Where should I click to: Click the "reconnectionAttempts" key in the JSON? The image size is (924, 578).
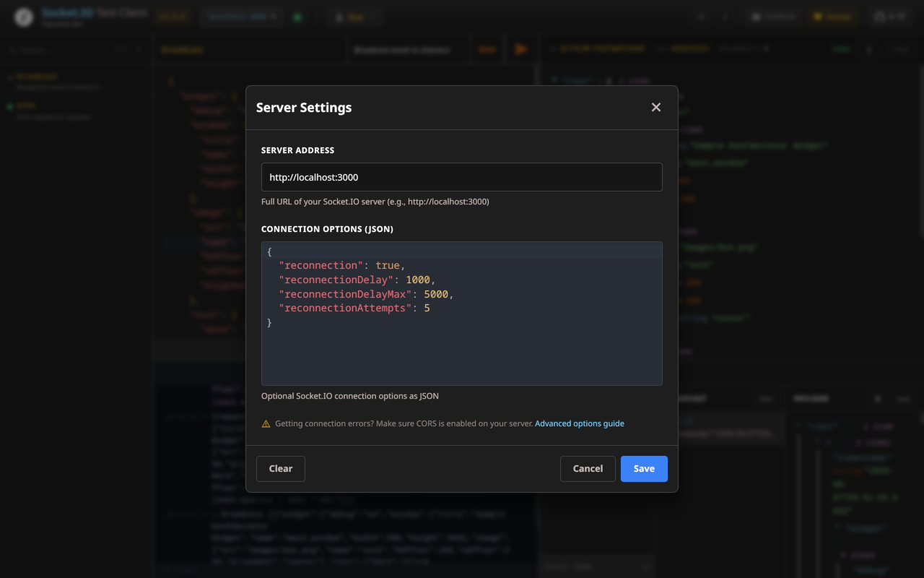[x=345, y=309]
